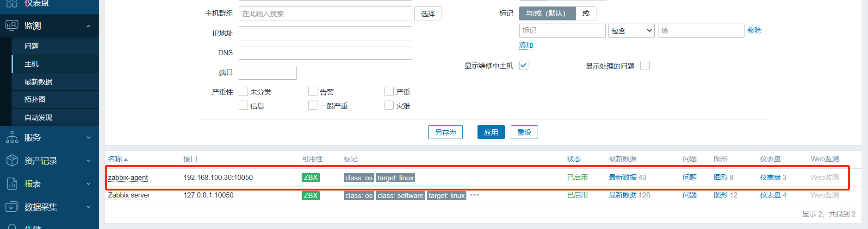Screen dimensions: 868x229
Task: Click the 'class: os' tag on zabbix-agent row
Action: [359, 178]
